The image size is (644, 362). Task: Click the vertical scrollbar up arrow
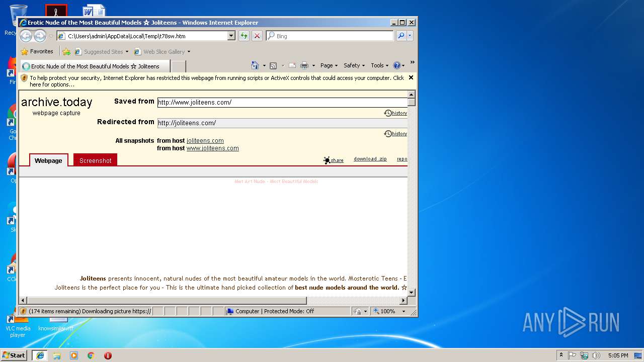pyautogui.click(x=412, y=95)
